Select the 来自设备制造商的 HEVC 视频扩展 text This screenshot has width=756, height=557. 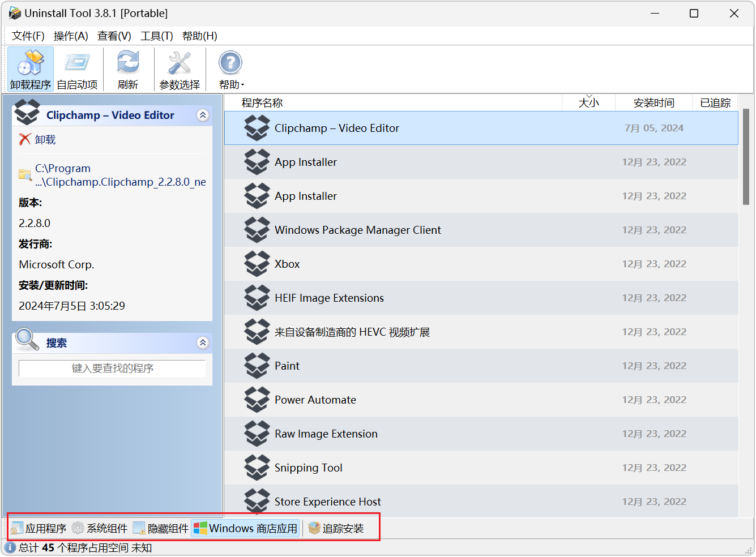point(352,332)
